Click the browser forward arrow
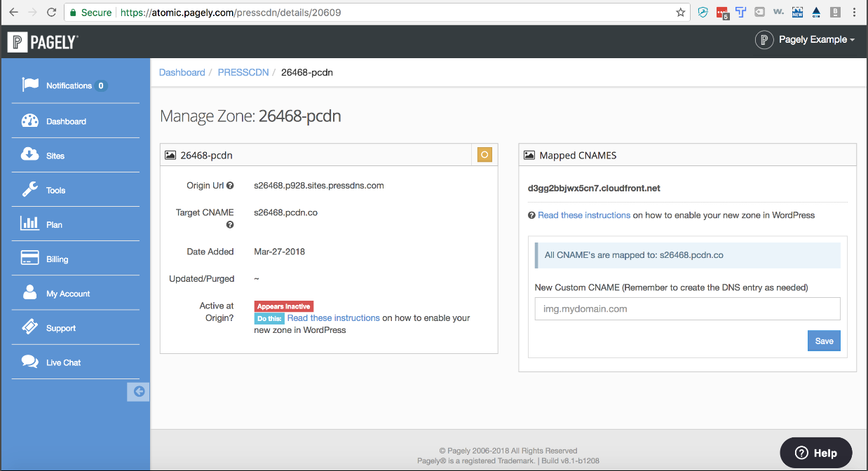The width and height of the screenshot is (868, 471). point(32,12)
